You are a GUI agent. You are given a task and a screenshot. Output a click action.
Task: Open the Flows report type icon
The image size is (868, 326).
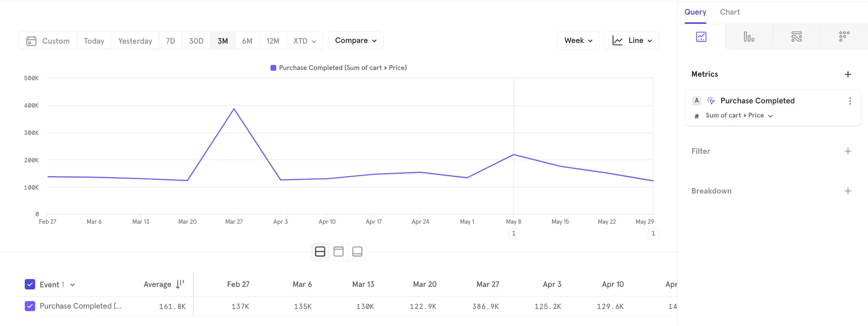click(x=796, y=37)
